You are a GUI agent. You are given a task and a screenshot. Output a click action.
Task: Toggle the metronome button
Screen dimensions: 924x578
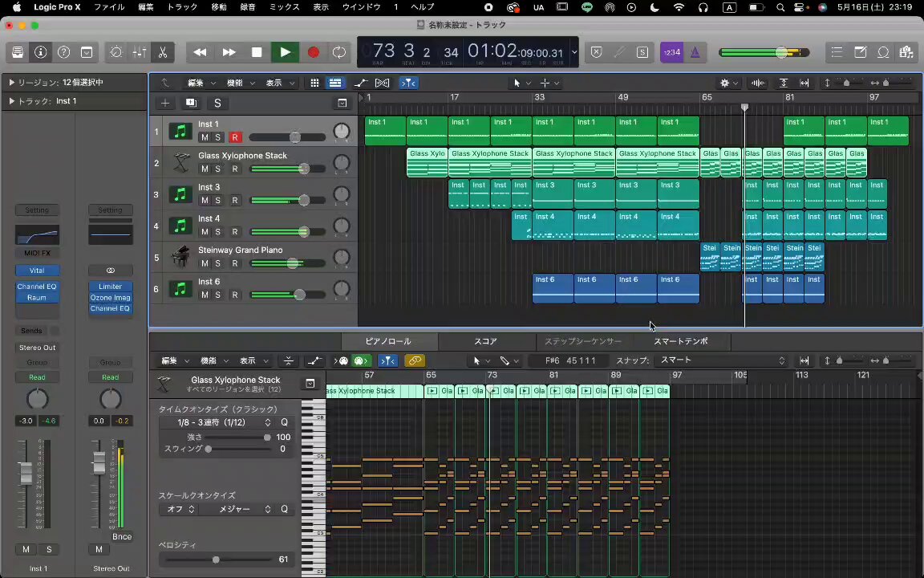pyautogui.click(x=695, y=52)
